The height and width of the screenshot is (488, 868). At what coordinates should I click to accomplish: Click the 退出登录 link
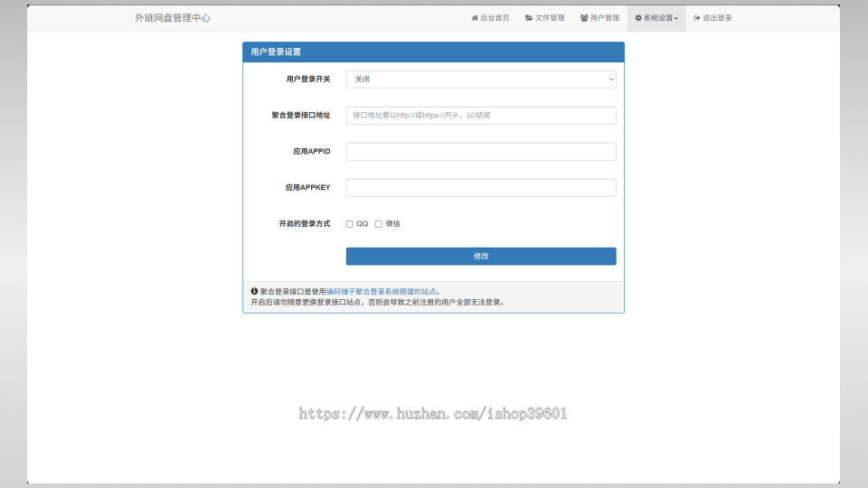(712, 18)
